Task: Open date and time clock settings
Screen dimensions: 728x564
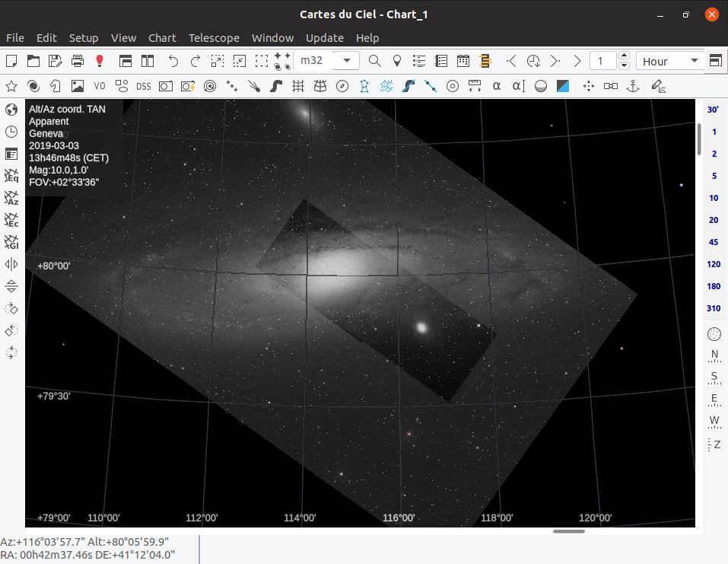Action: (x=11, y=132)
